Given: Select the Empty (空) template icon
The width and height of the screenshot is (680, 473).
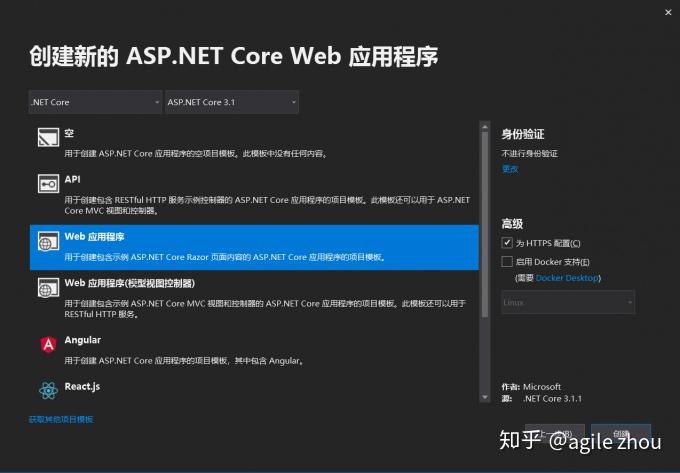Looking at the screenshot, I should [x=48, y=137].
